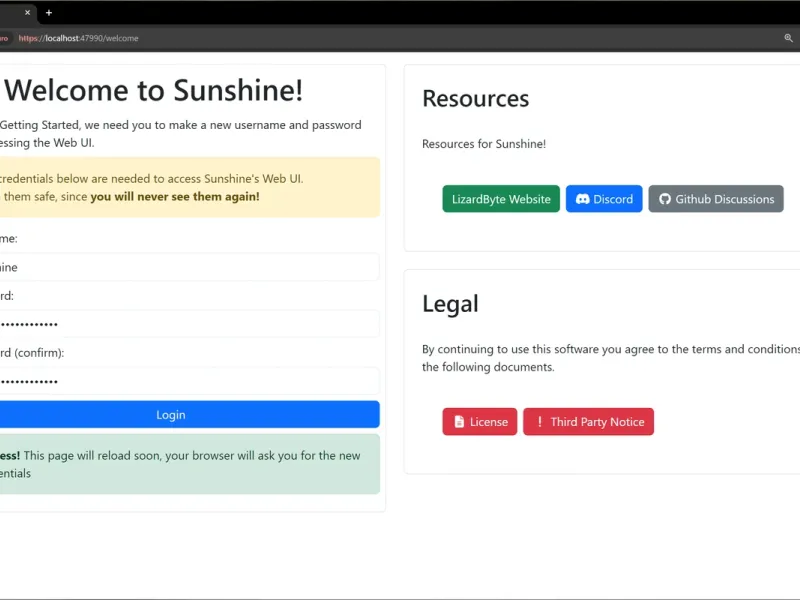This screenshot has width=800, height=600.
Task: Focus the username input field
Action: [189, 267]
